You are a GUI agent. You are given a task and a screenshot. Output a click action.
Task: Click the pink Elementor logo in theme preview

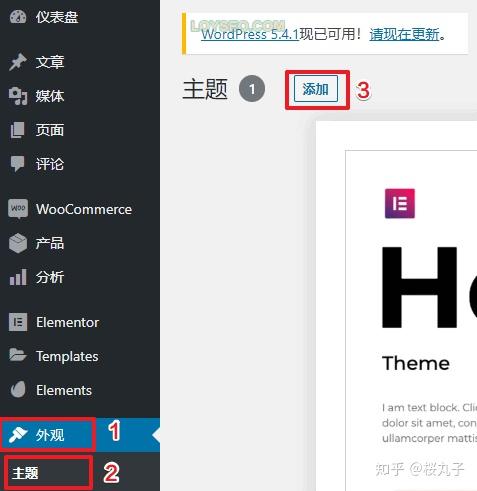click(400, 203)
